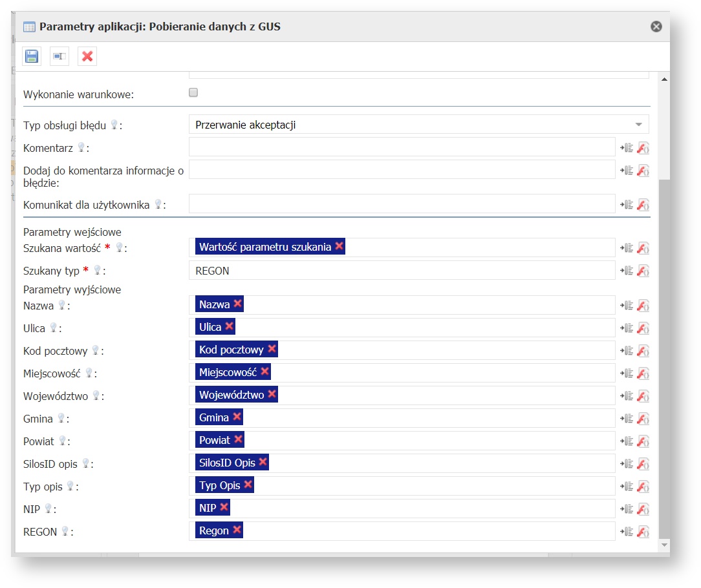Click the lightbulb hint next to Typ obsługi błędu

114,125
